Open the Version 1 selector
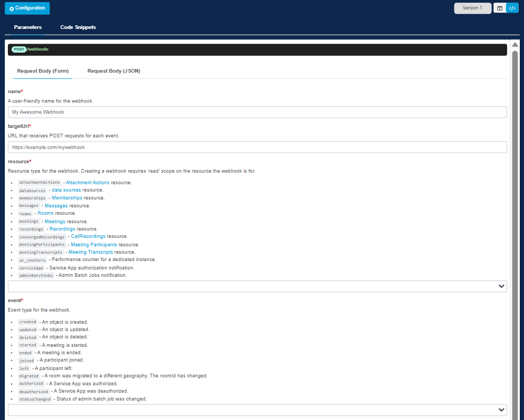Screen dimensions: 524x420 tap(472, 8)
